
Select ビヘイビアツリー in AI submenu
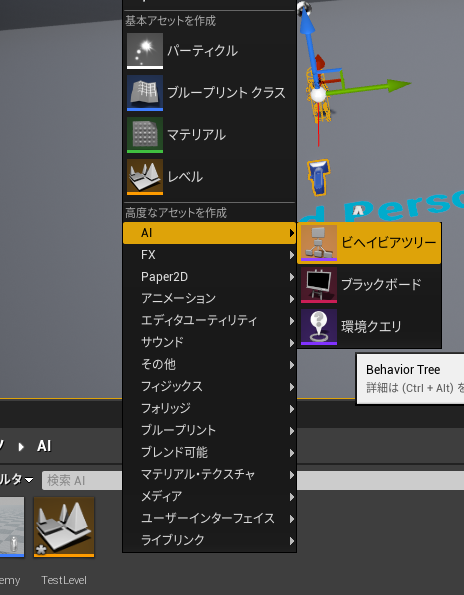coord(369,243)
